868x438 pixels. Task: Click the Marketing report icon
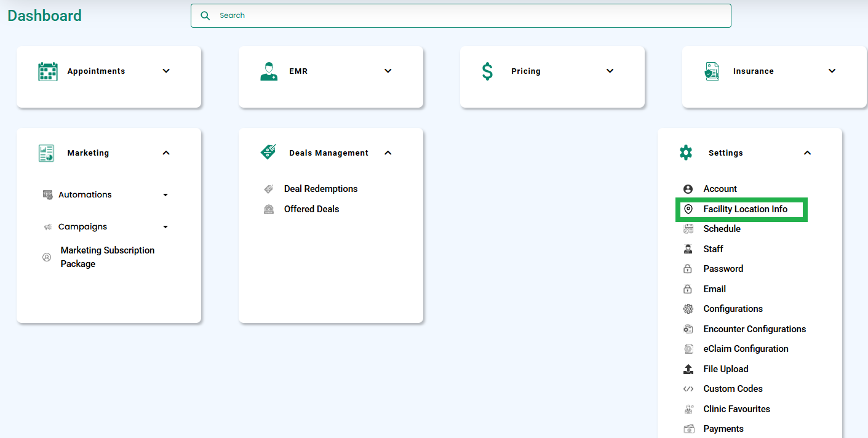pyautogui.click(x=46, y=153)
